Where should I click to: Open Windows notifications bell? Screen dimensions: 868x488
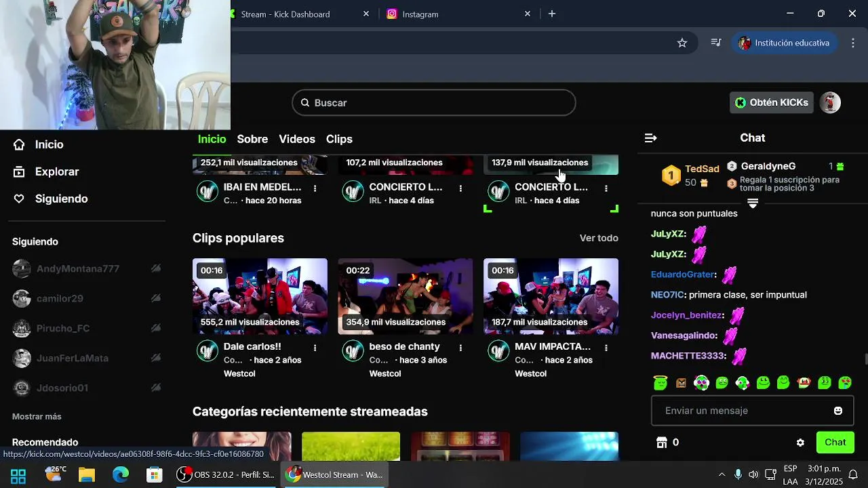[853, 474]
